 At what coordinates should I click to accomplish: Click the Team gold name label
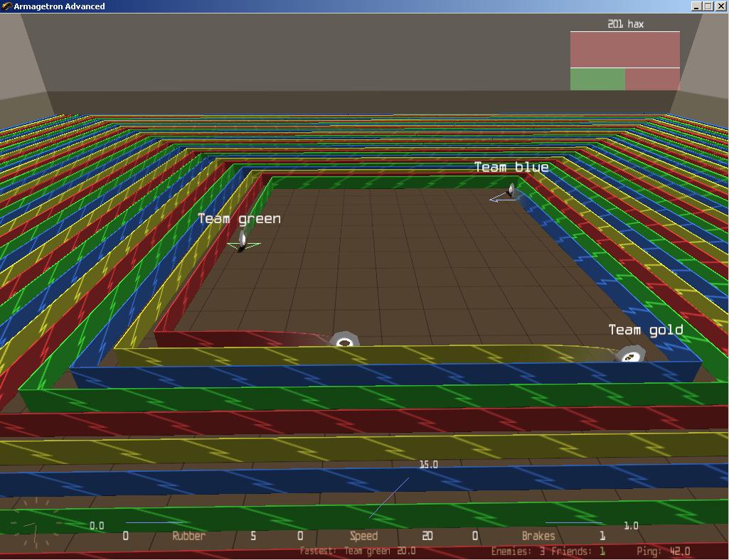pos(645,330)
